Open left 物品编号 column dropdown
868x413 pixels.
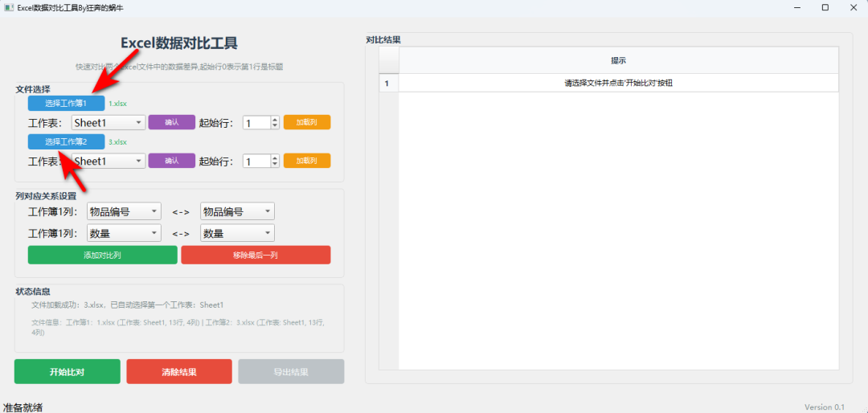point(124,211)
